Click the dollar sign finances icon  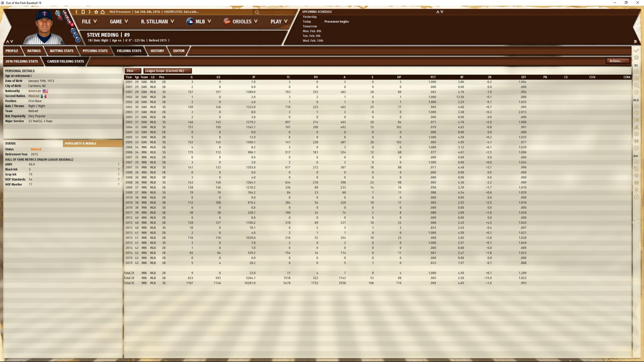coord(636,190)
